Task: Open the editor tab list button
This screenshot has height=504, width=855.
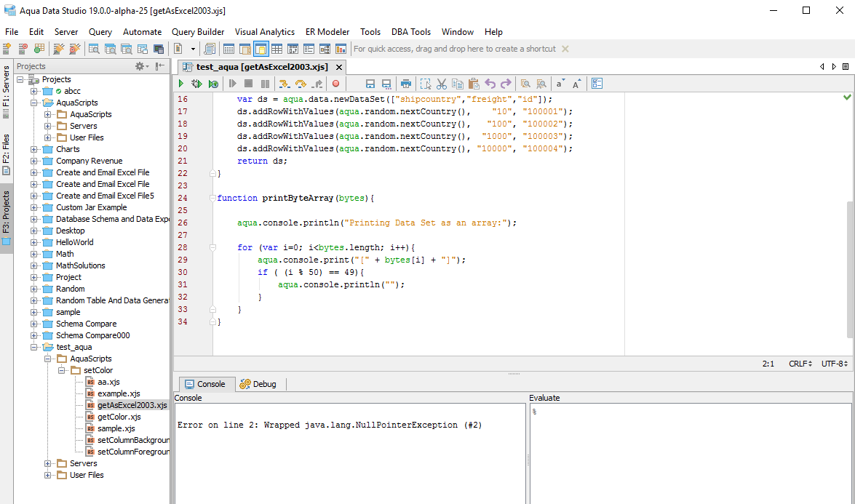Action: tap(846, 66)
